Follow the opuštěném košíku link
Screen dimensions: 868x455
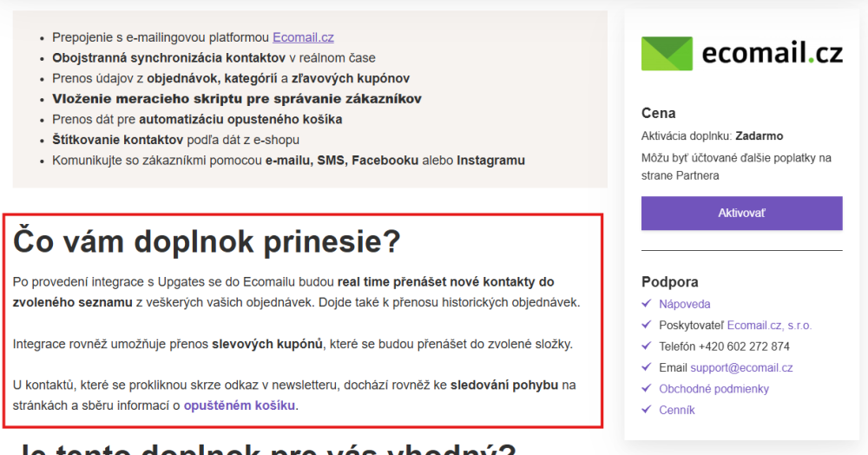click(240, 405)
